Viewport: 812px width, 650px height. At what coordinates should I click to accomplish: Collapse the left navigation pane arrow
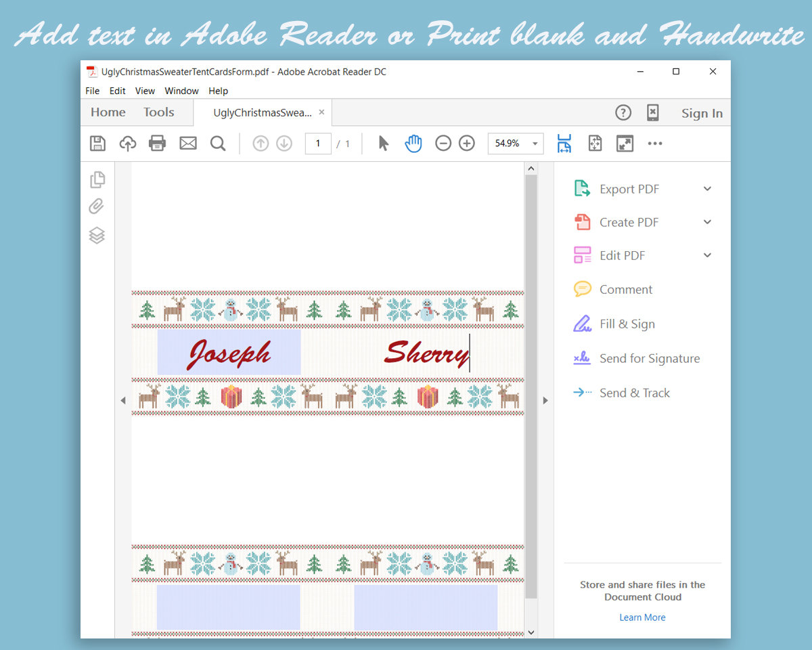pos(123,401)
